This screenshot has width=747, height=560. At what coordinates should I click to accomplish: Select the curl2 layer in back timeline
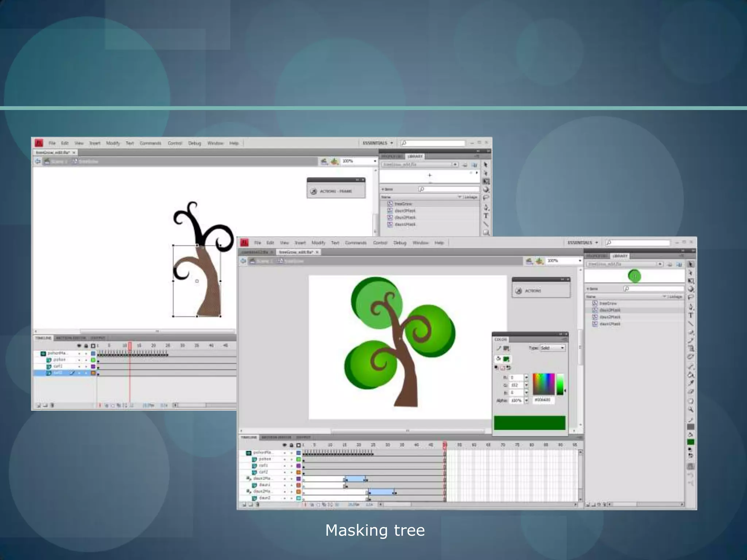[x=58, y=373]
